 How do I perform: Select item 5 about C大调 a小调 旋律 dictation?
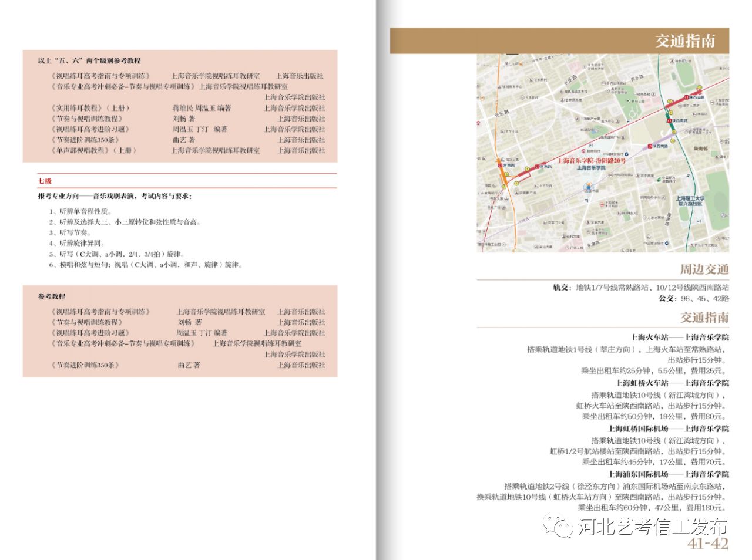pos(117,254)
